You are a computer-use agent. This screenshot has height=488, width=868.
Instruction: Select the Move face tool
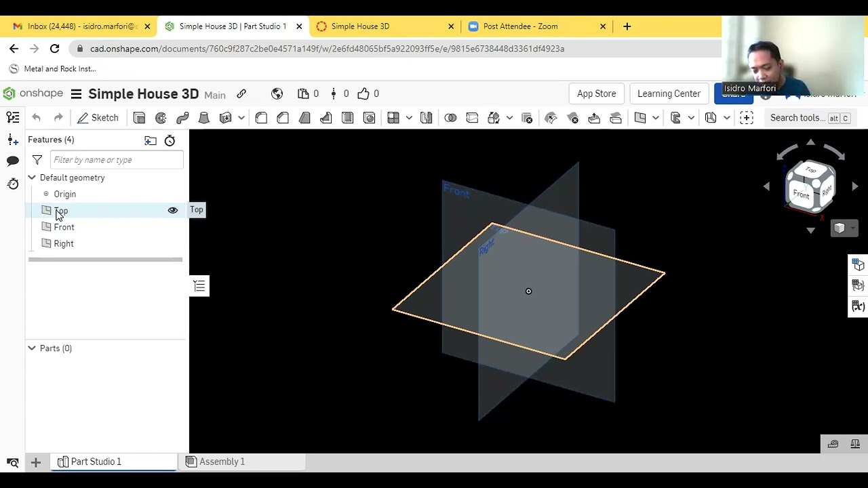click(x=594, y=118)
